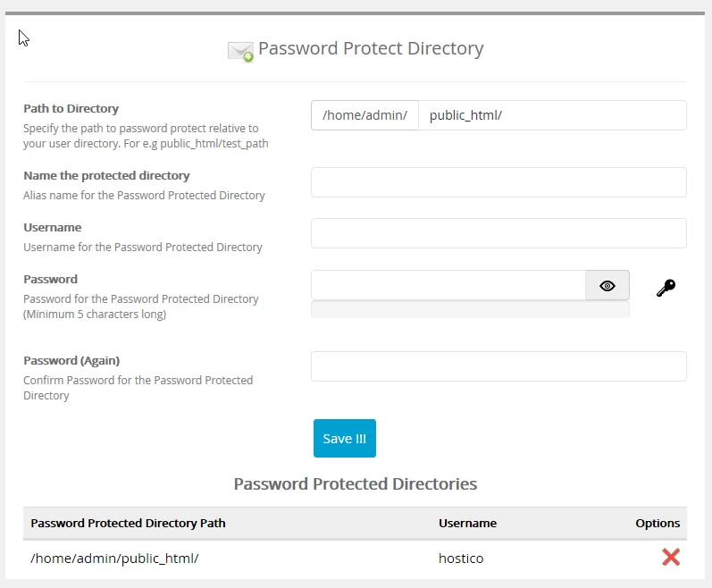Delete the hostico protected directory with red X

[671, 558]
